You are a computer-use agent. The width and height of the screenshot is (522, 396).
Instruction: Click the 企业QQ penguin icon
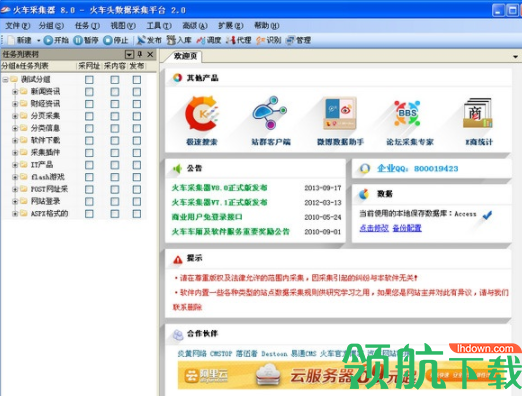click(x=365, y=168)
